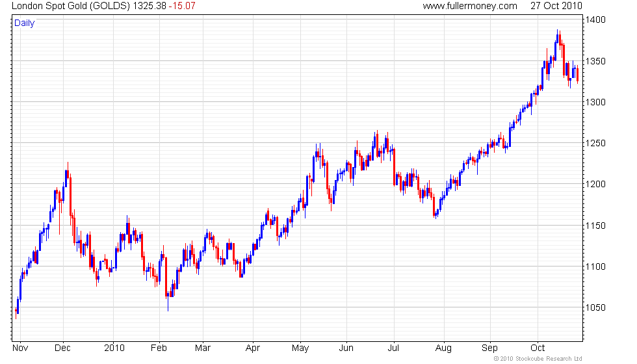Click the 2010 year axis label
The image size is (637, 364).
(x=114, y=348)
